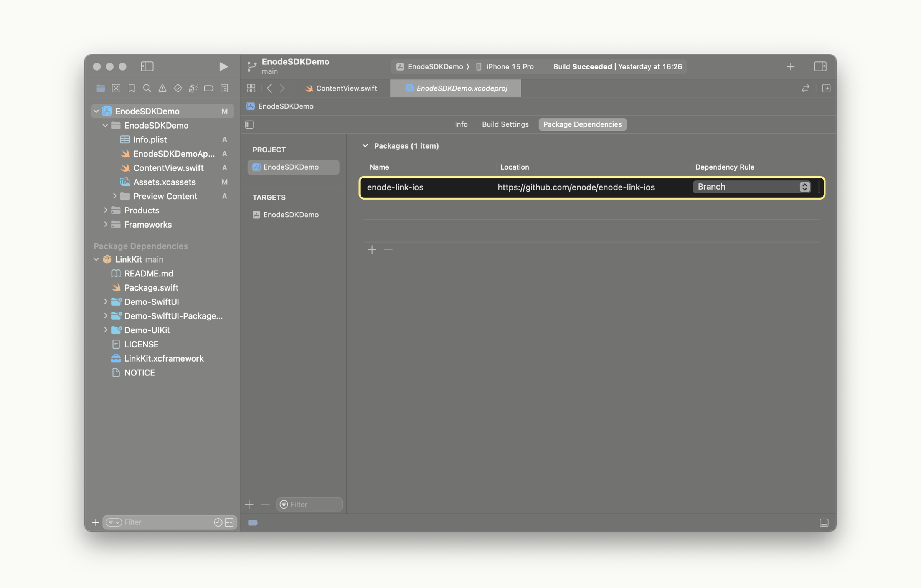Open LinkKit.xcframework in the navigator
This screenshot has width=921, height=588.
tap(164, 358)
